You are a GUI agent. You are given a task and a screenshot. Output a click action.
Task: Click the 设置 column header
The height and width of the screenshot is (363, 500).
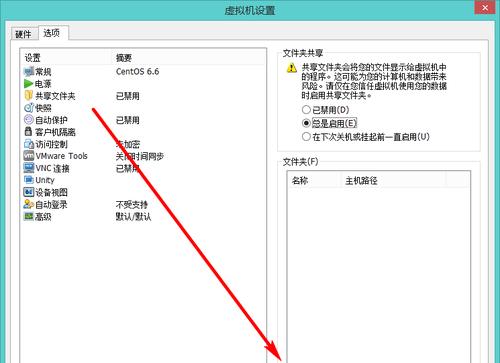coord(67,58)
